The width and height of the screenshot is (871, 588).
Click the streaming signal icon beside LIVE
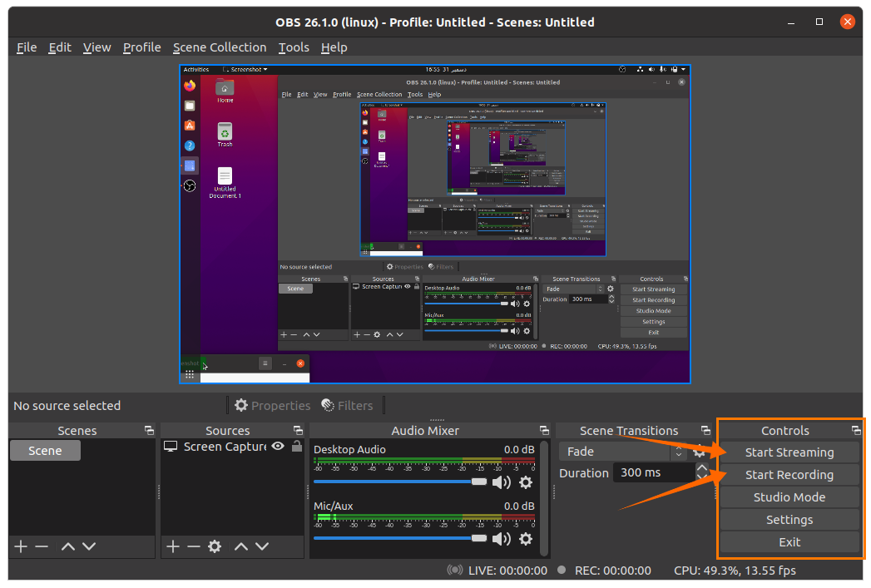(x=455, y=571)
